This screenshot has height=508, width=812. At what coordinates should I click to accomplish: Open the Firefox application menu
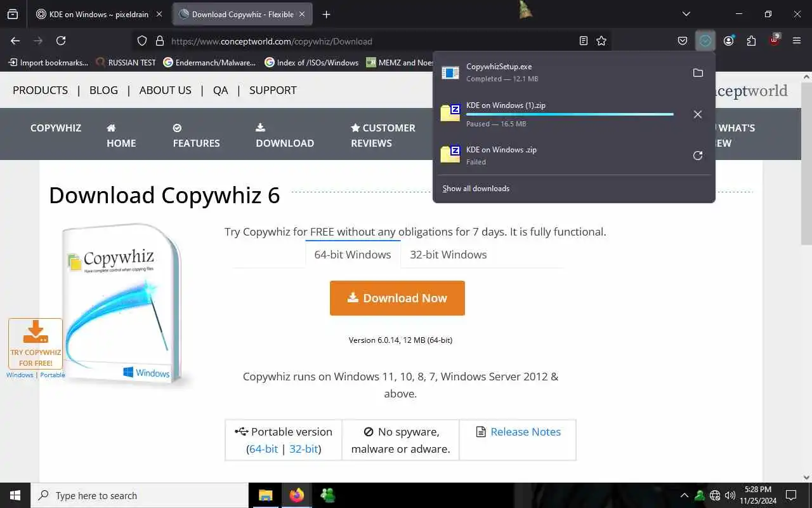point(797,41)
